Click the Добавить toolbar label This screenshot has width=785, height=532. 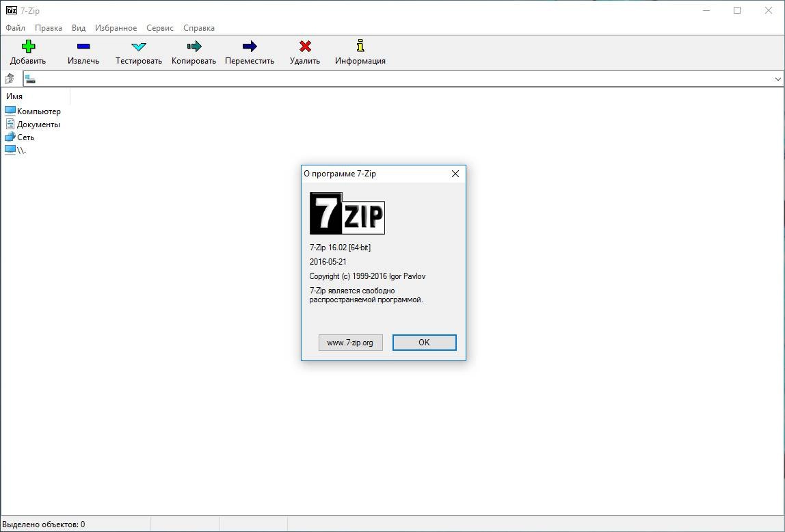click(28, 61)
